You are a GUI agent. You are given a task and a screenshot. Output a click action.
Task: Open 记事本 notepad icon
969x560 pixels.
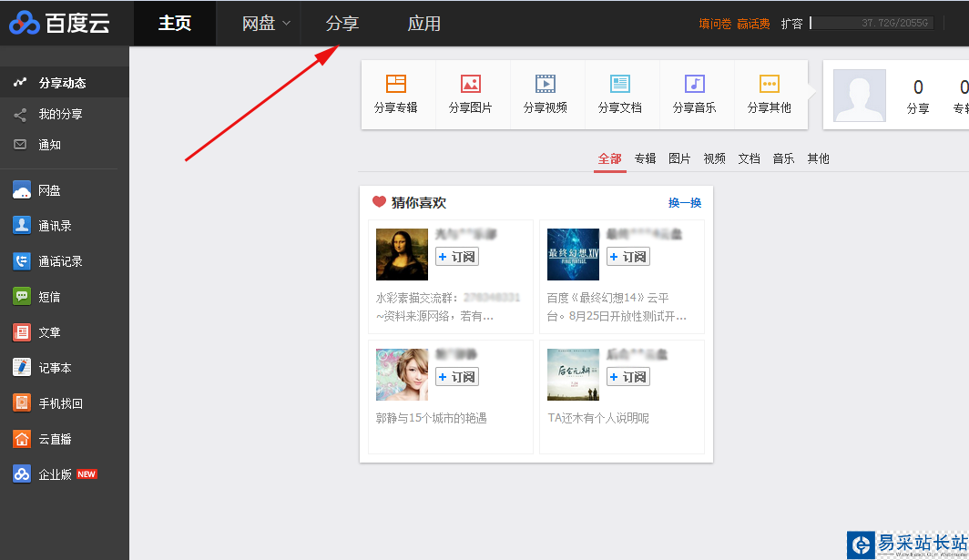point(22,368)
